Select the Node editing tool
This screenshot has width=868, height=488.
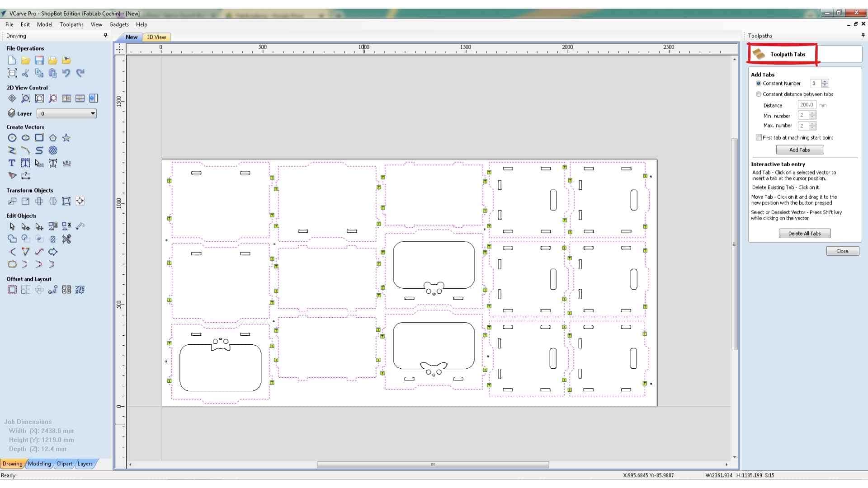26,226
